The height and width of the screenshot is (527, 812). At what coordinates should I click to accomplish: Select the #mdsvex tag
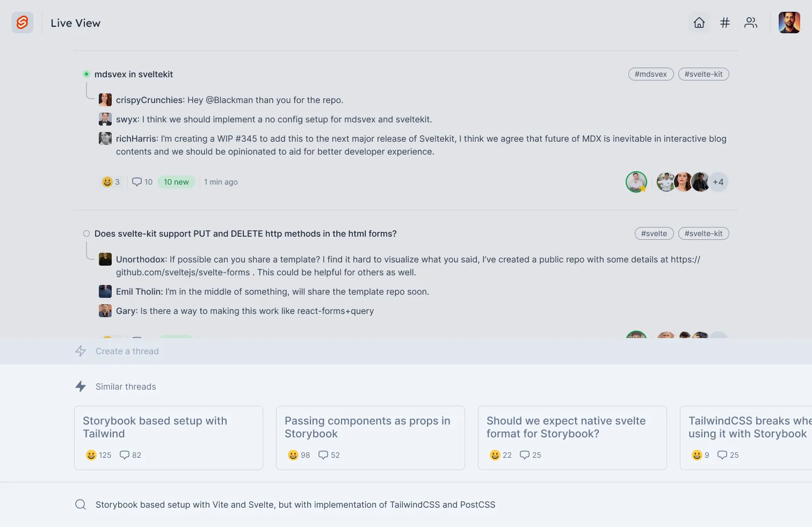(651, 74)
